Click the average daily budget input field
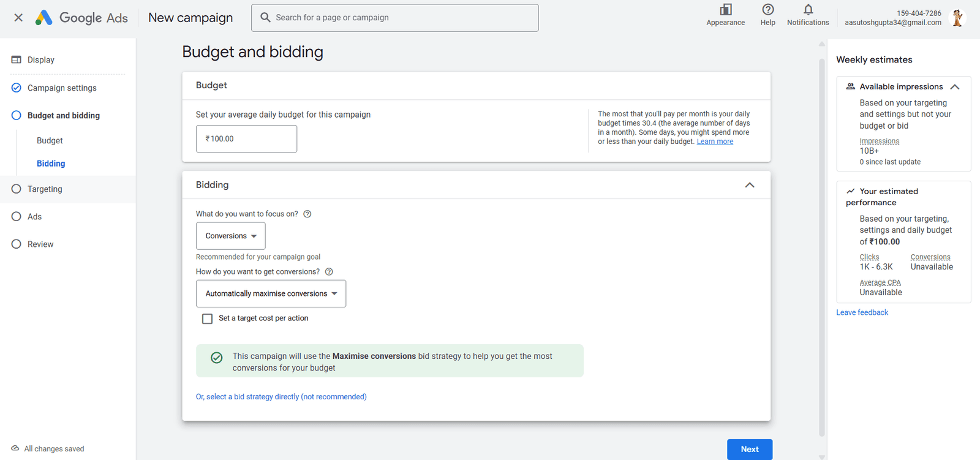 pos(246,139)
